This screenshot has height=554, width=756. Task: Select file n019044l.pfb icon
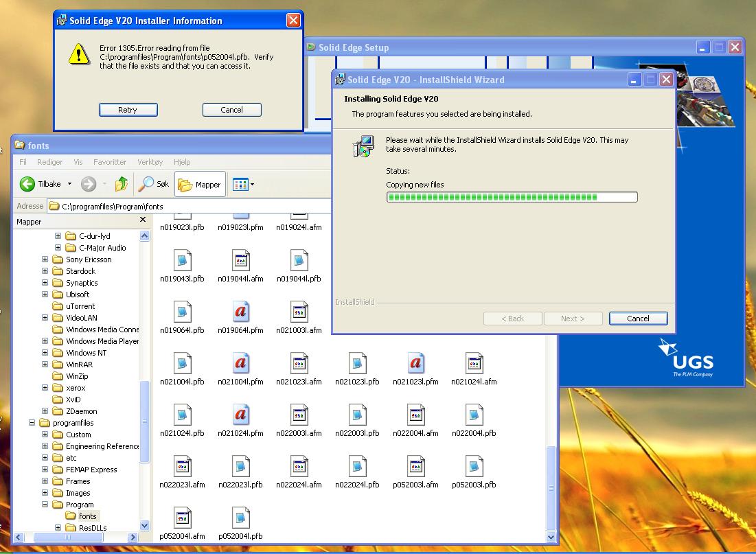[x=299, y=260]
